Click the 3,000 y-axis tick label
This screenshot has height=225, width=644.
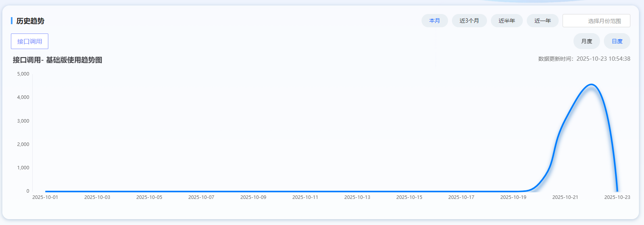tap(23, 121)
